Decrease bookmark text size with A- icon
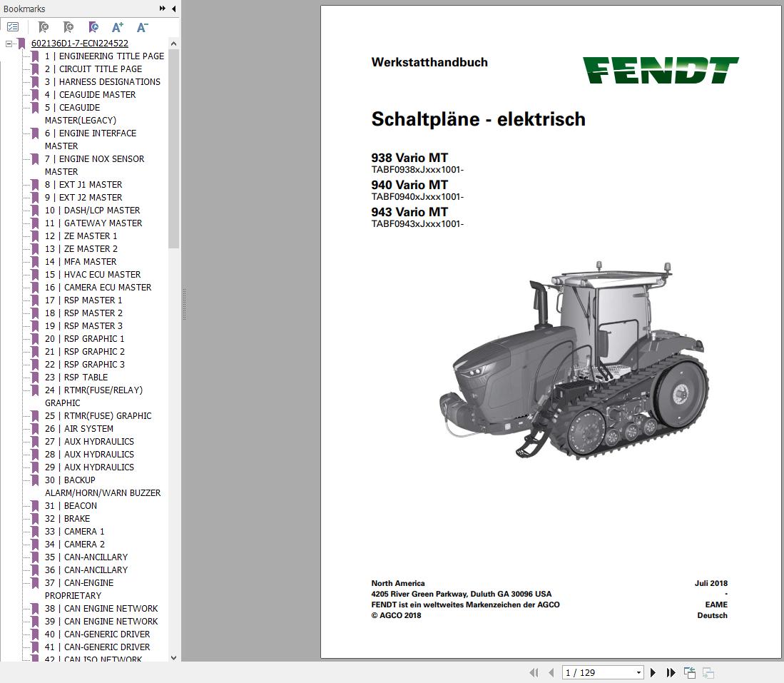This screenshot has width=784, height=683. coord(143,27)
